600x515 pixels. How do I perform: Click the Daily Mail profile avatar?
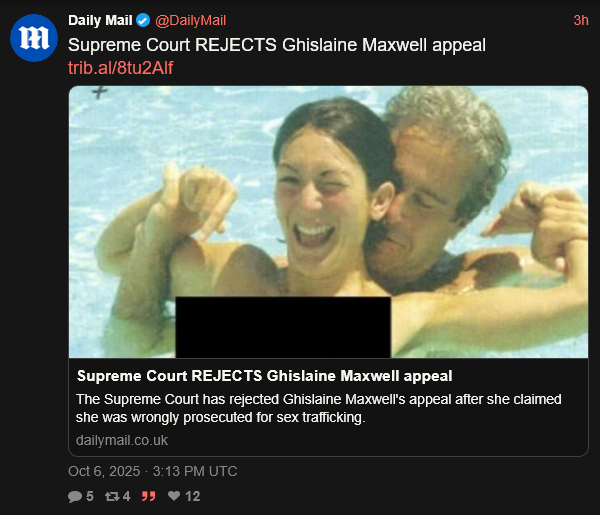pos(34,38)
